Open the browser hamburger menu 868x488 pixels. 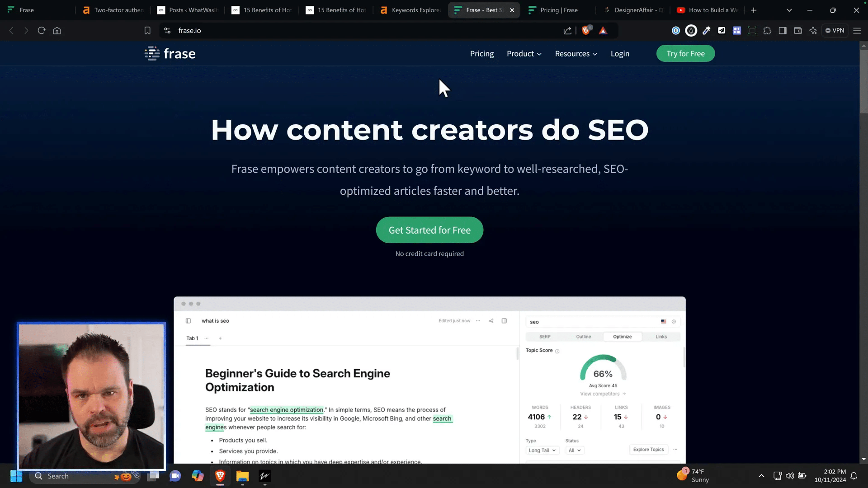pyautogui.click(x=857, y=30)
